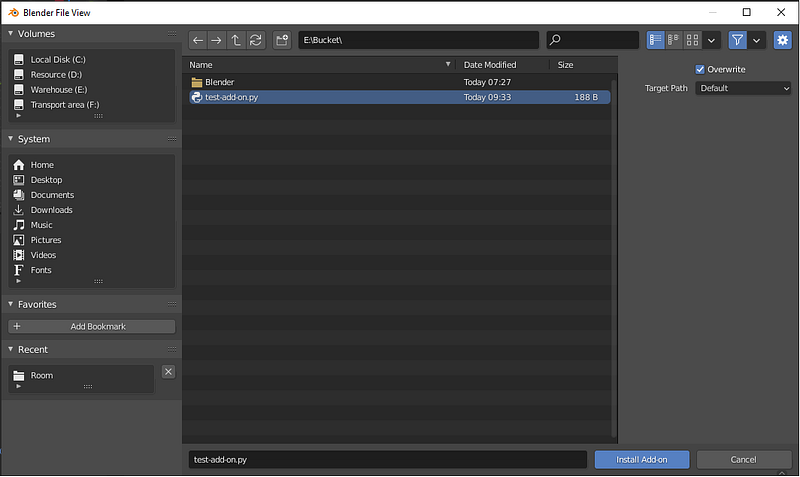Open the Target Path dropdown
The height and width of the screenshot is (477, 800).
pyautogui.click(x=743, y=88)
